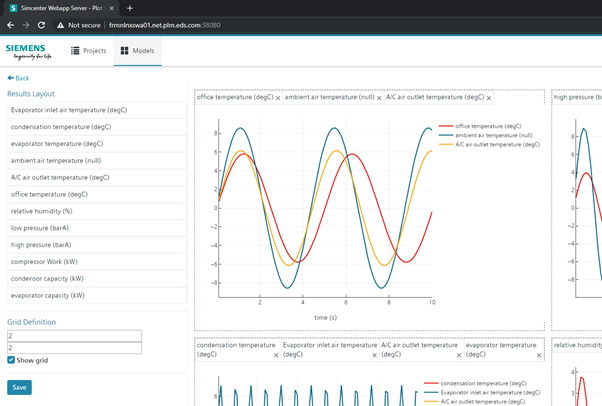Remove Evaporator inlet air temperature tag from bottom plot
The height and width of the screenshot is (406, 602).
[x=374, y=355]
